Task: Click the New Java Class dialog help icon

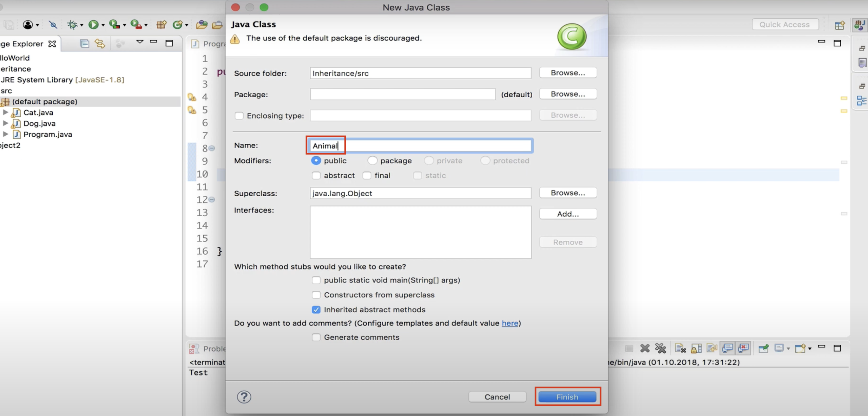Action: point(244,397)
